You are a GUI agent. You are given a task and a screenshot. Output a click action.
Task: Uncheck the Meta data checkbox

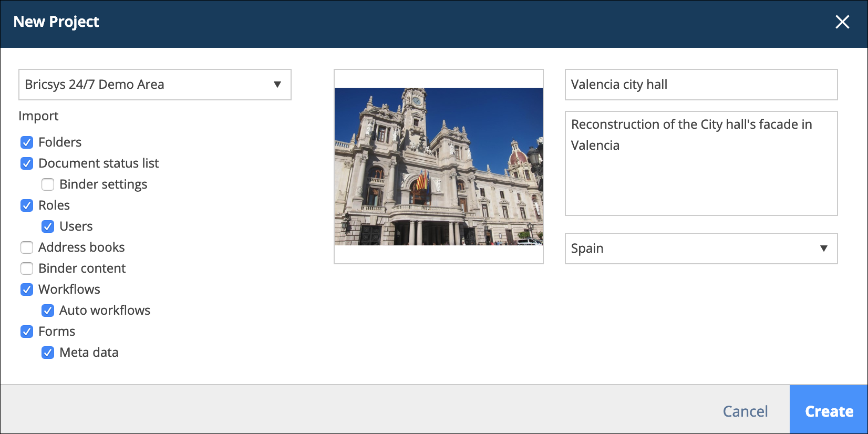(x=48, y=353)
